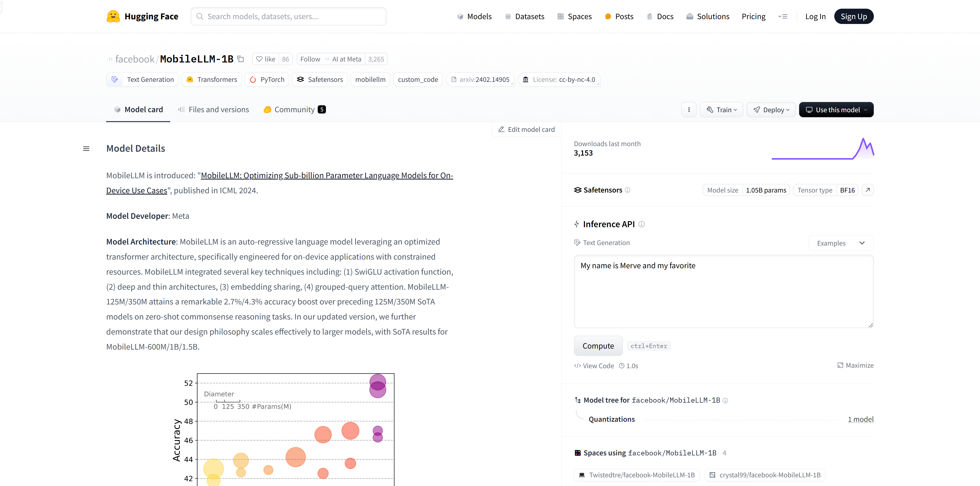Focus the search models input field
Image resolution: width=980 pixels, height=486 pixels.
[x=288, y=16]
